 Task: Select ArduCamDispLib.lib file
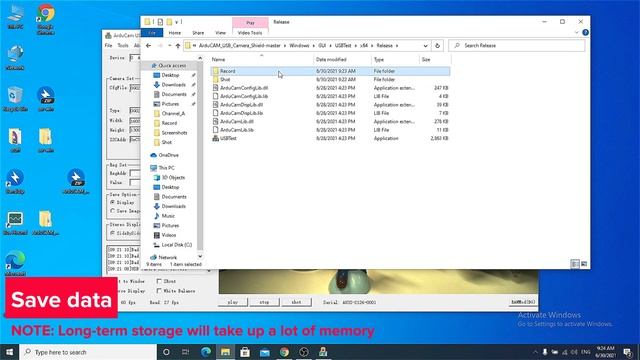241,113
